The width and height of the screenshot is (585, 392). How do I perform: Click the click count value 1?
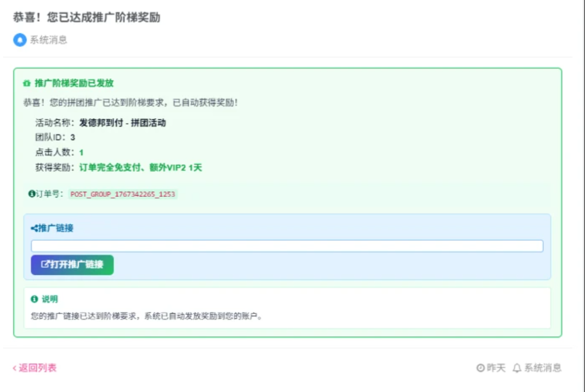[x=81, y=152]
